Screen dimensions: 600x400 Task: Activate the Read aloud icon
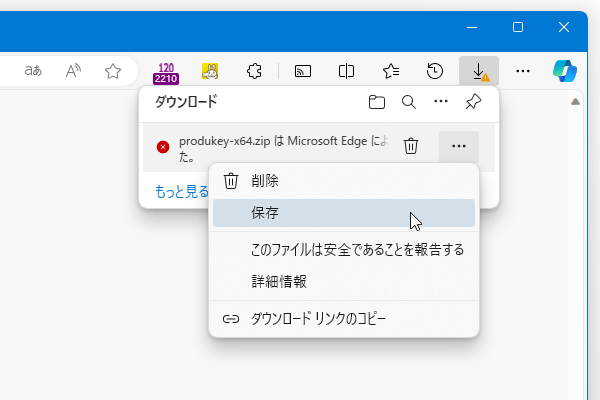point(73,71)
